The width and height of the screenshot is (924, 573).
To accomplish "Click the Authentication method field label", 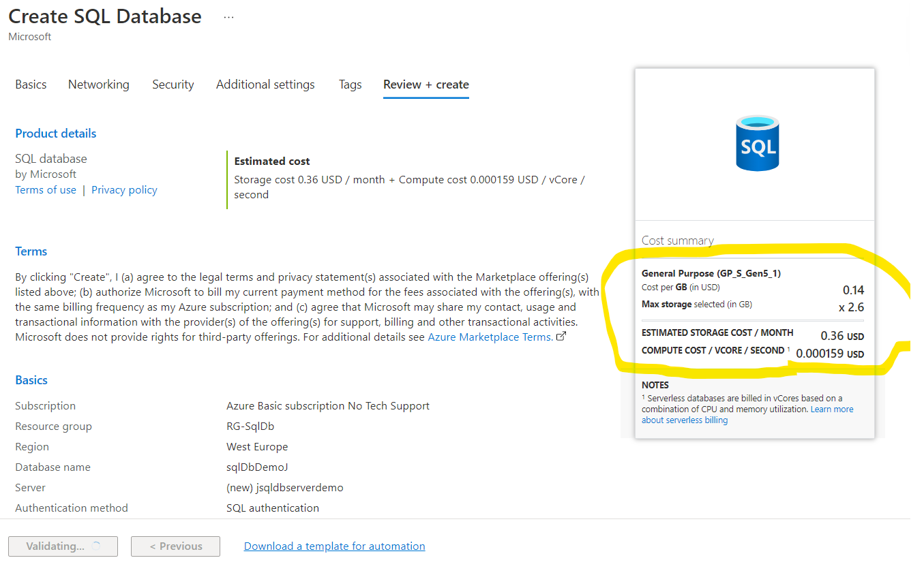I will [72, 508].
